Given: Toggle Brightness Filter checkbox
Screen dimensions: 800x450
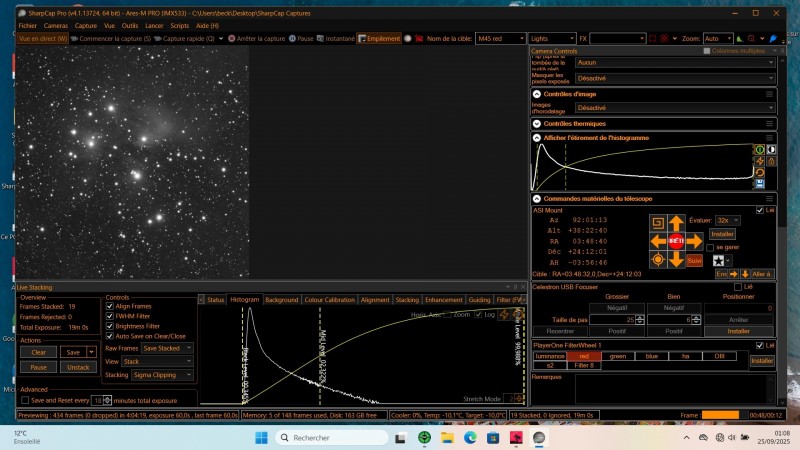Looking at the screenshot, I should tap(110, 326).
